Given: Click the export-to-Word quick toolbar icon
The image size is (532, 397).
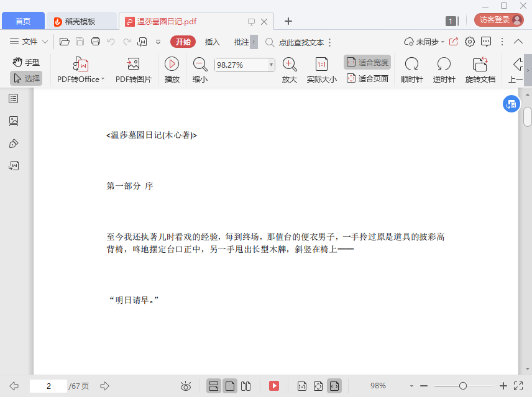Looking at the screenshot, I should pos(142,42).
